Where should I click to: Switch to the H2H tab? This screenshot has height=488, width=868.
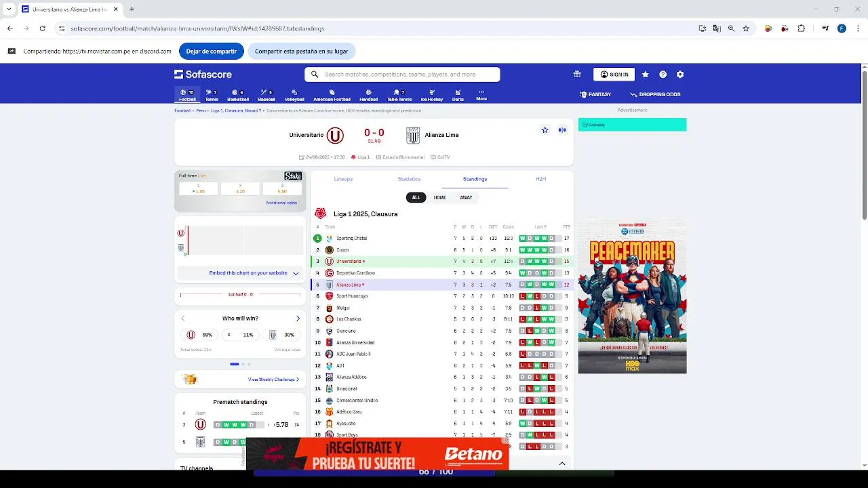point(540,179)
